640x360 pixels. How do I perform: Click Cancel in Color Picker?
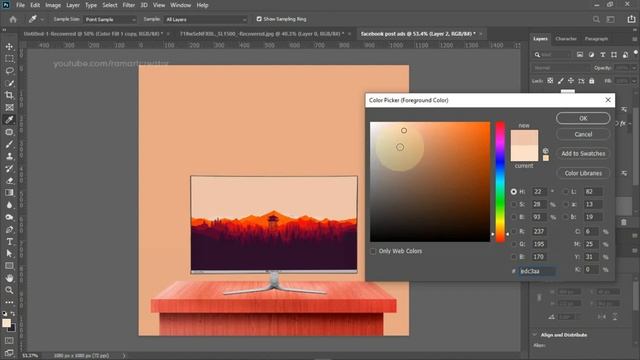click(583, 134)
